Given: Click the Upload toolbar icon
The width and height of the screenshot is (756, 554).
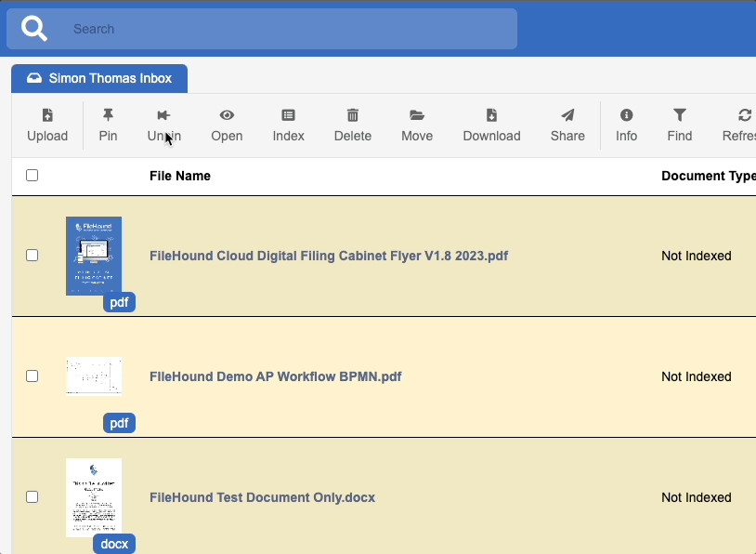Looking at the screenshot, I should coord(47,115).
